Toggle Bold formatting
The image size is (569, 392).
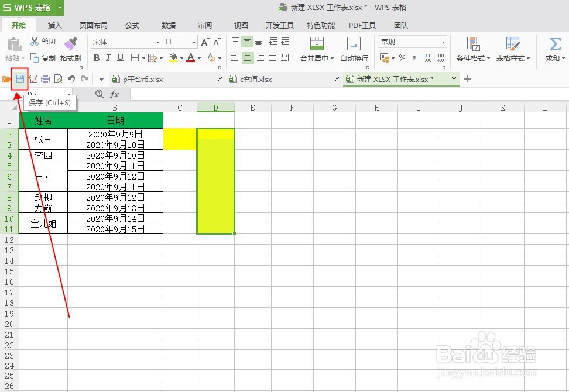click(97, 58)
